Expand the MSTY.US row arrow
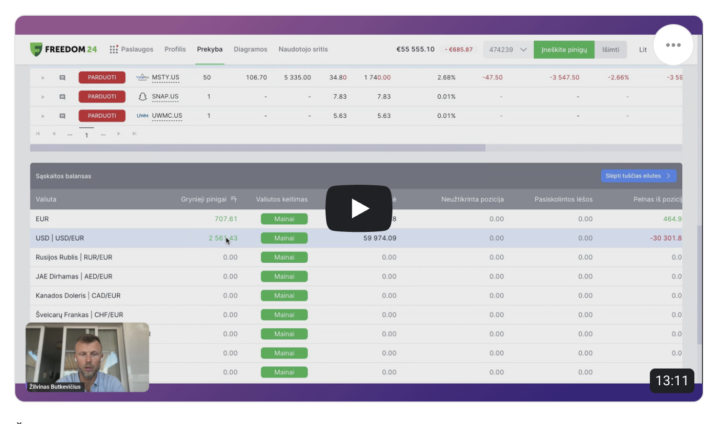This screenshot has width=720, height=424. (x=43, y=78)
